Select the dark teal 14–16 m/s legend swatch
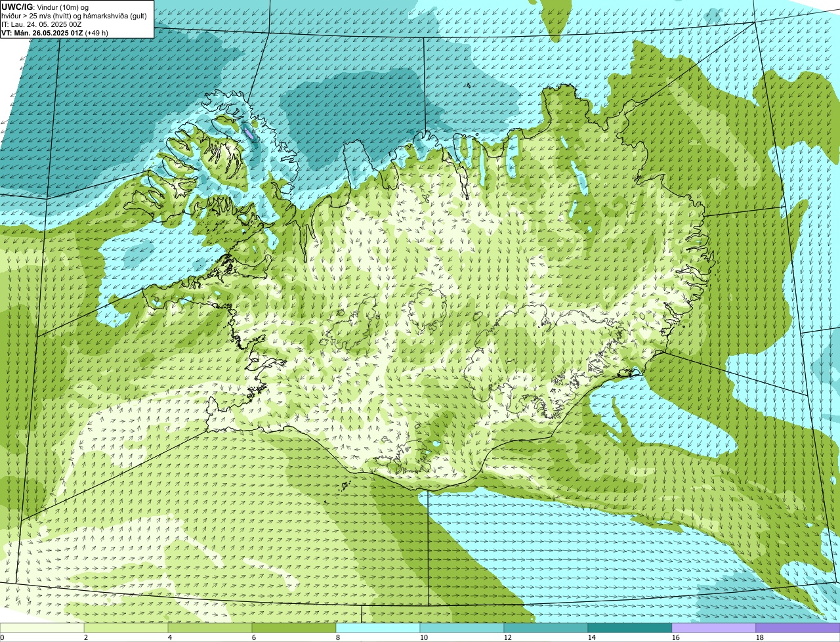This screenshot has width=840, height=642. click(630, 628)
